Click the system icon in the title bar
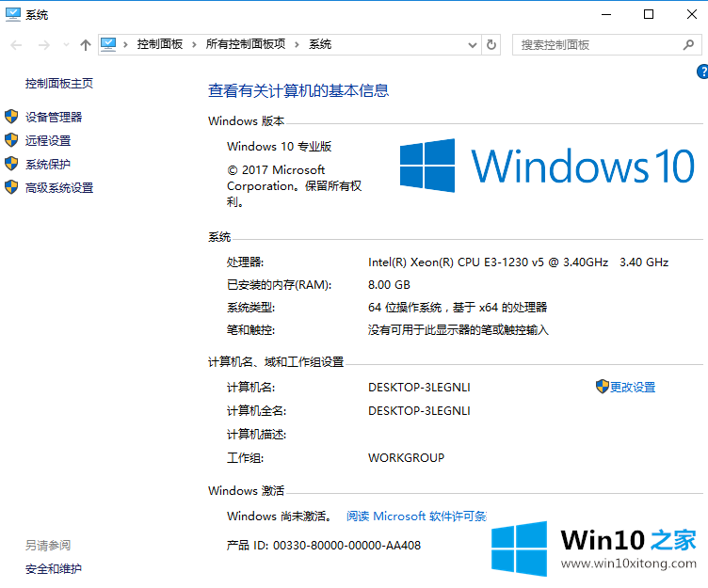 [x=12, y=14]
